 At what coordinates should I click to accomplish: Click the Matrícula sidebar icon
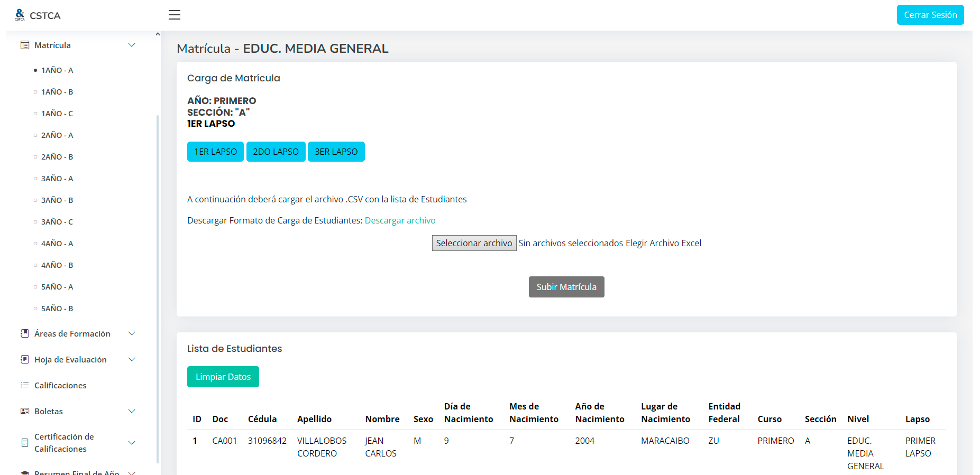[x=25, y=45]
